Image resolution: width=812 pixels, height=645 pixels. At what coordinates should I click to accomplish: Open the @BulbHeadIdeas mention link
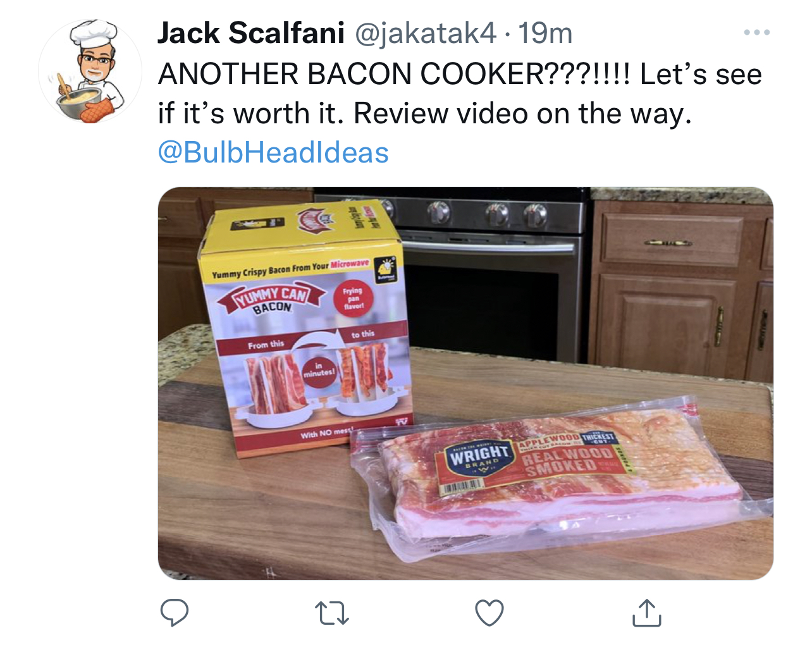[x=273, y=152]
